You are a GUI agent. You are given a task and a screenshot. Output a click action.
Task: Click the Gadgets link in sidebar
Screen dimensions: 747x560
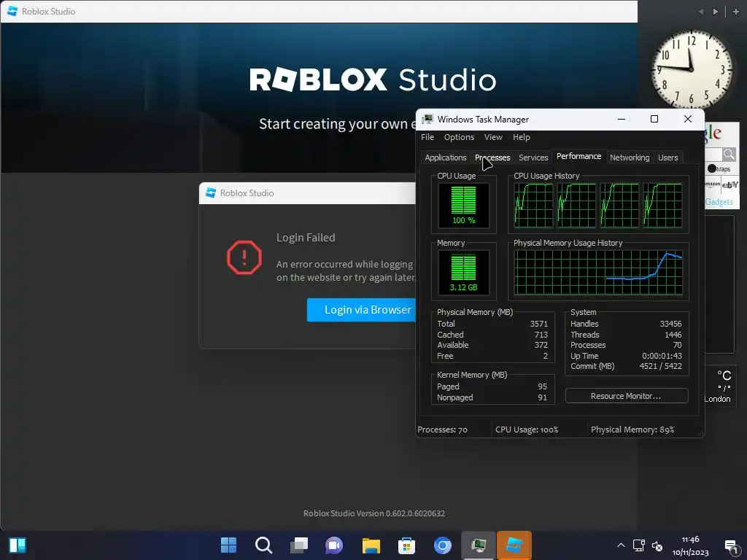coord(719,202)
